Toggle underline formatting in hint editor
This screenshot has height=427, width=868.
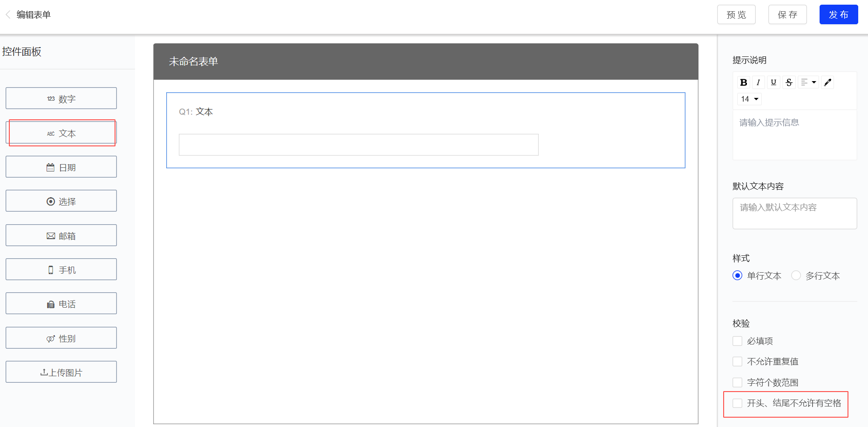click(x=773, y=83)
